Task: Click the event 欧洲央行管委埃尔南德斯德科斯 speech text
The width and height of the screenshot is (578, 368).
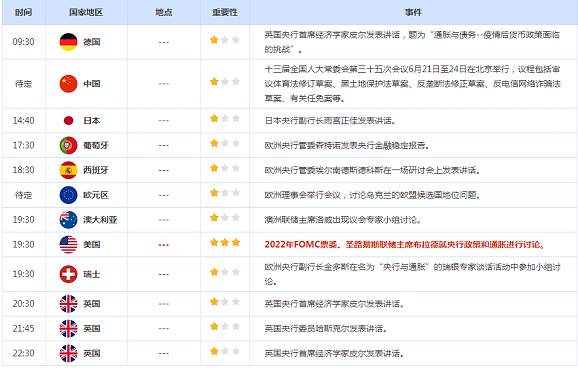Action: pyautogui.click(x=373, y=170)
